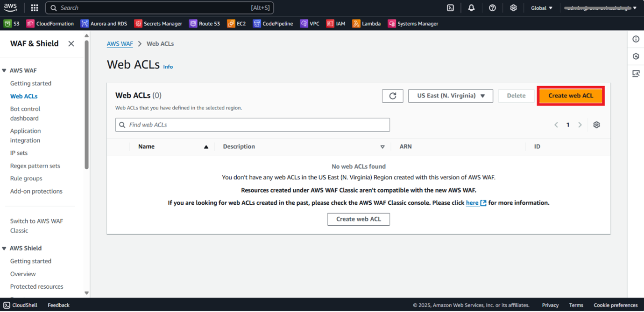
Task: Open Regex pattern sets
Action: pyautogui.click(x=35, y=166)
